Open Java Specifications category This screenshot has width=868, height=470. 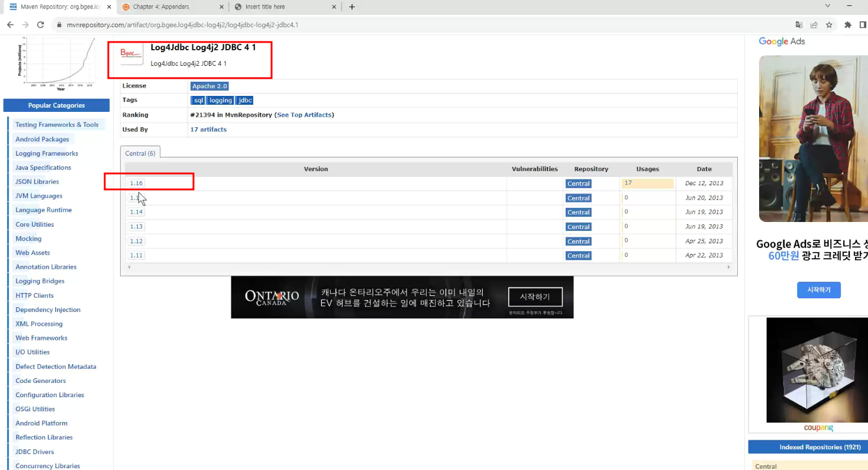[x=43, y=168]
